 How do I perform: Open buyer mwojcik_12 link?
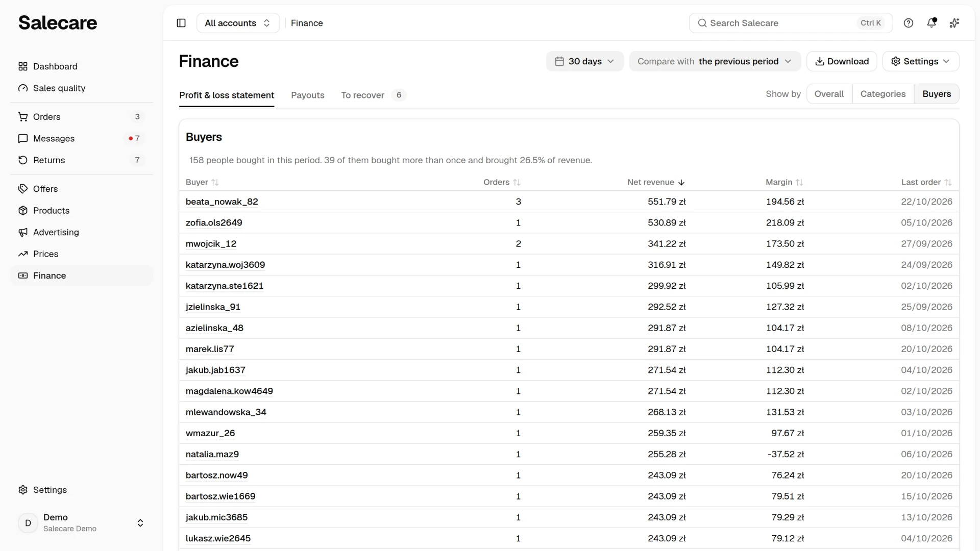tap(211, 243)
